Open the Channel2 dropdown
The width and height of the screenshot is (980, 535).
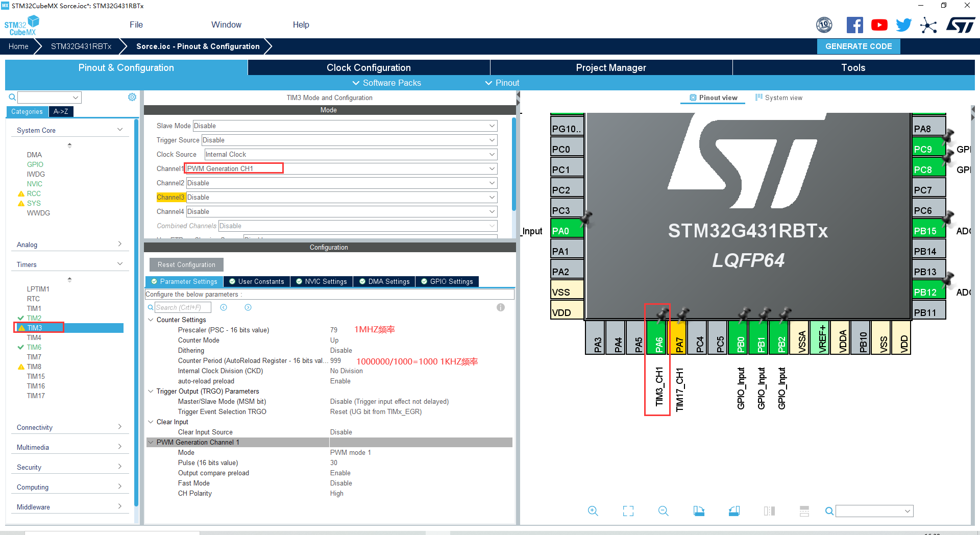tap(341, 183)
